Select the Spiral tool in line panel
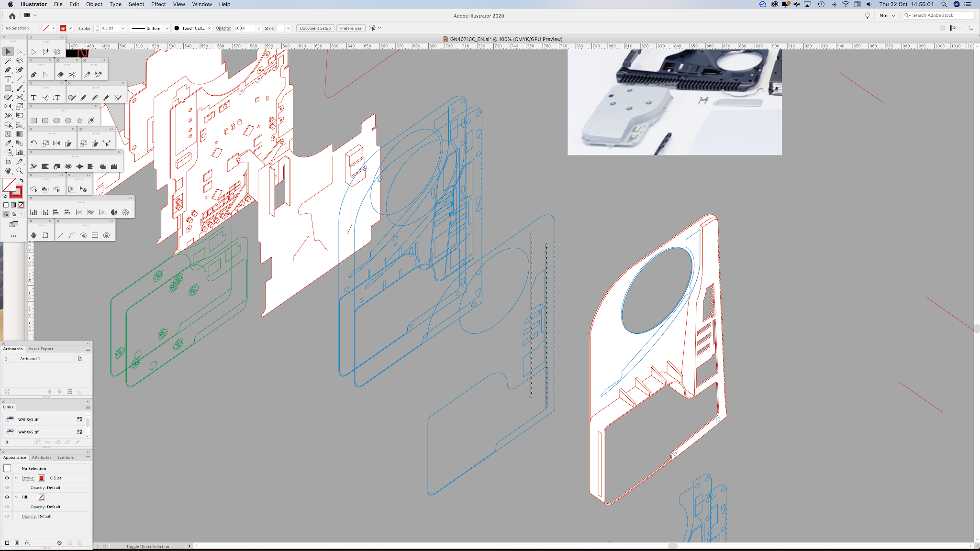980x551 pixels. pos(83,235)
